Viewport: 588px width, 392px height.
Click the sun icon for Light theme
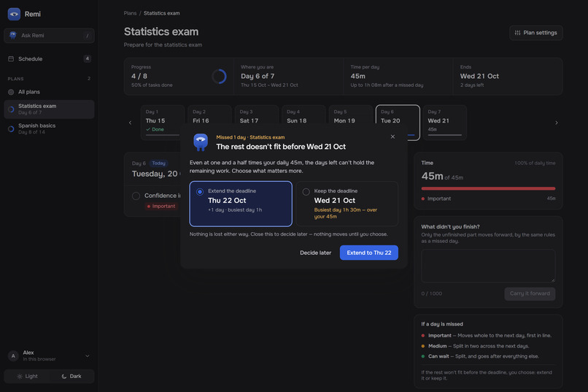pos(20,376)
